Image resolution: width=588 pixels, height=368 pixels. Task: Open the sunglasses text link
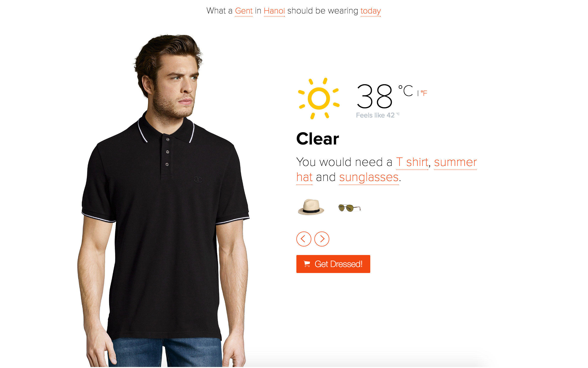[x=369, y=177]
